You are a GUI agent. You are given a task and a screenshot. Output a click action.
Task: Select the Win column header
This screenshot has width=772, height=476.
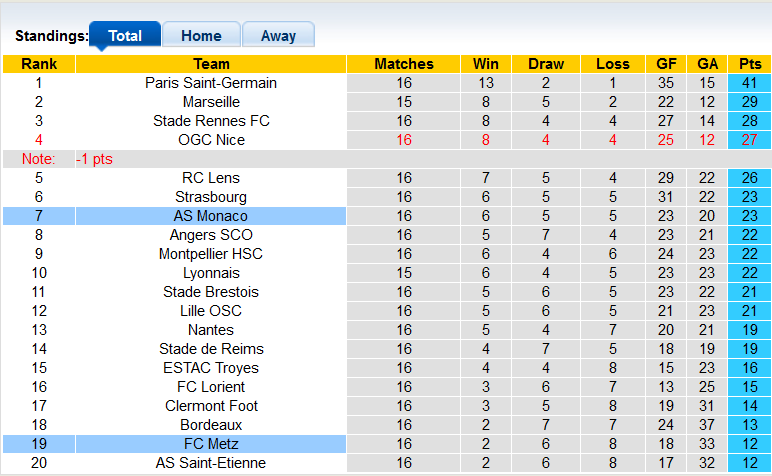[x=486, y=64]
